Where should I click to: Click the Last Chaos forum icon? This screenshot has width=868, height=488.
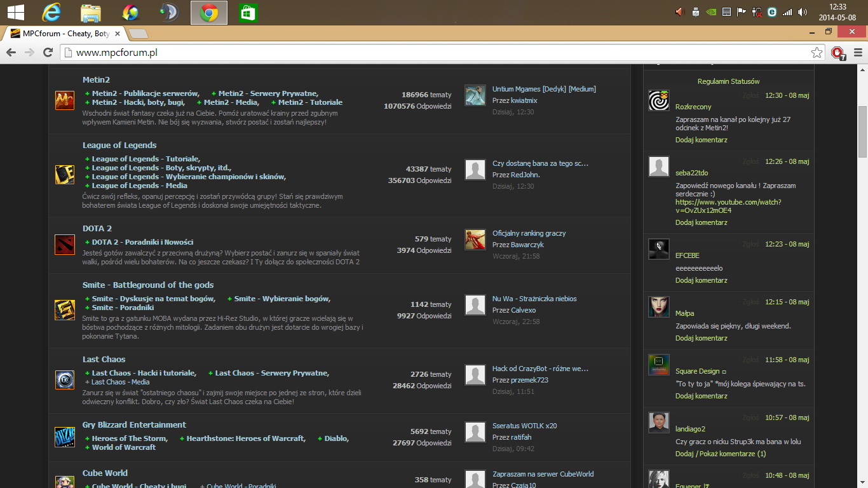pyautogui.click(x=65, y=380)
